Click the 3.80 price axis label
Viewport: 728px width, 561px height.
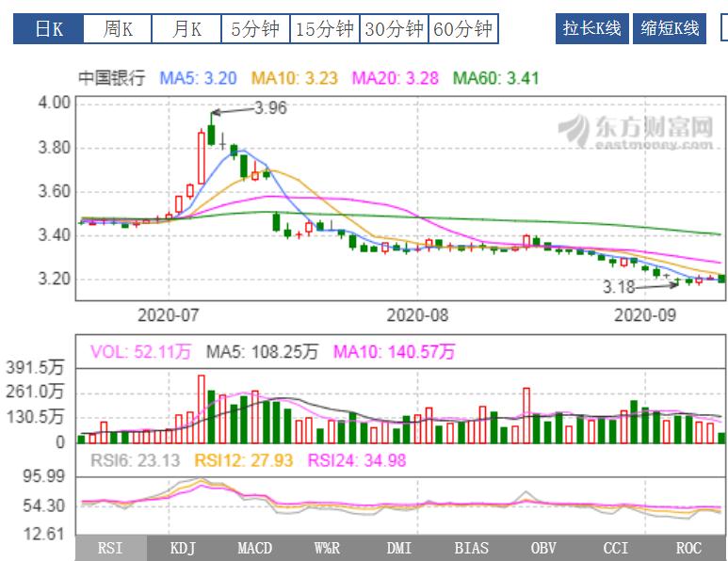point(54,148)
